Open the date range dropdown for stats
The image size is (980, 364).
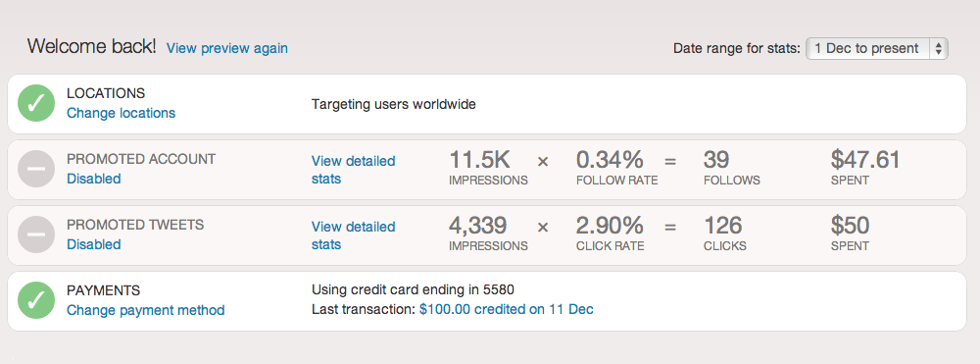(x=877, y=48)
